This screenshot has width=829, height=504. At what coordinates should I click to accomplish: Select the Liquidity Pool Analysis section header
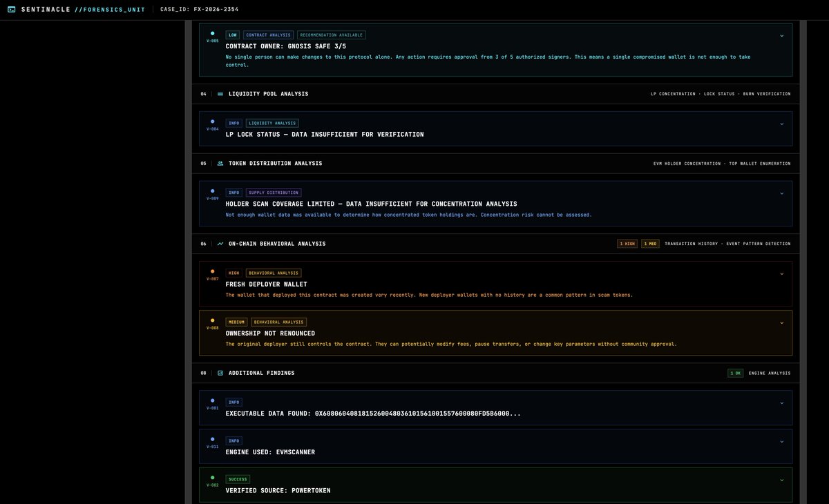click(495, 94)
